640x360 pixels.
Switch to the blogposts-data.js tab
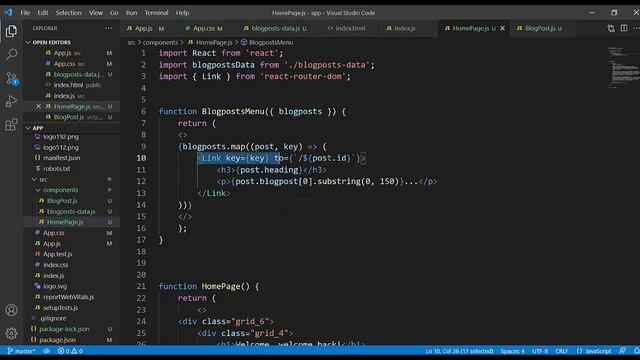(279, 28)
